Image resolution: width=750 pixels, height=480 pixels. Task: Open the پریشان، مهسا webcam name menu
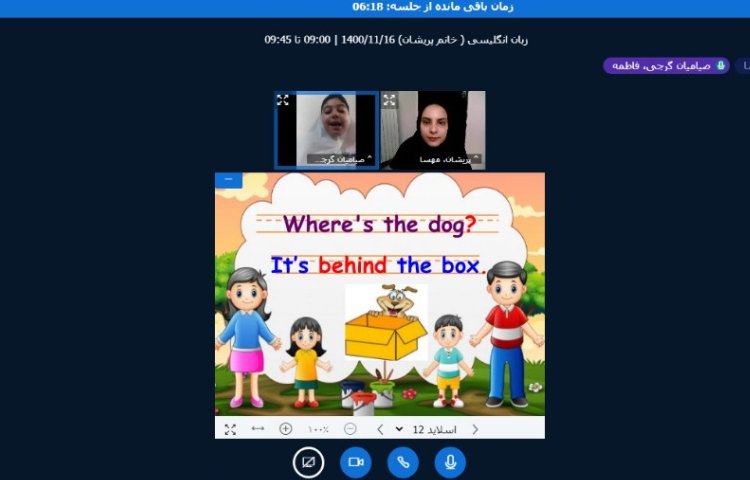tap(444, 159)
